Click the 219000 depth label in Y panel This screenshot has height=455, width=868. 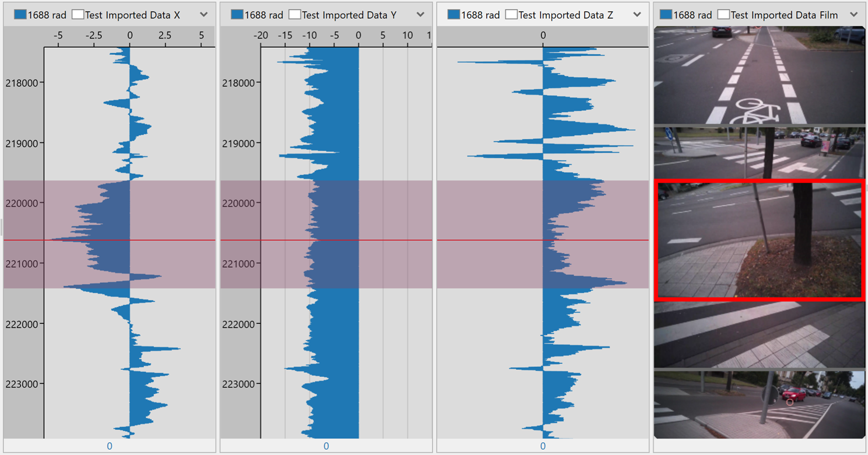(x=239, y=143)
